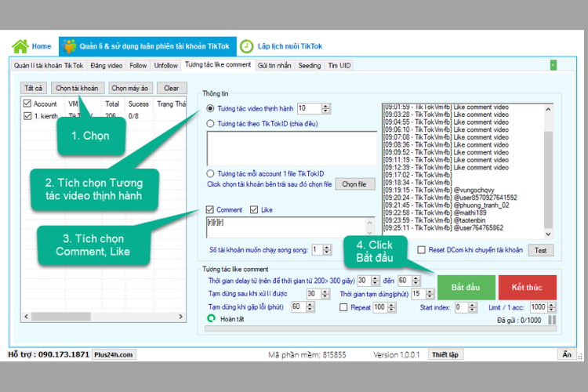Open the clock icon for Lập lịch nuôi TikTok
Image resolution: width=588 pixels, height=392 pixels.
pyautogui.click(x=246, y=46)
